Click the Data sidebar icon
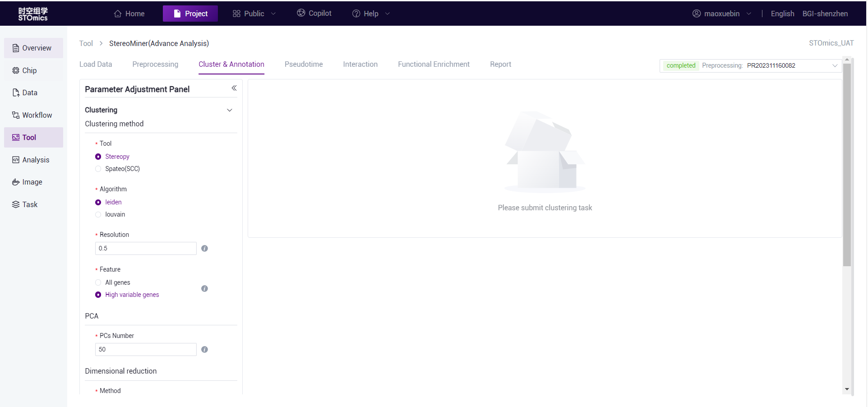Screen dimensions: 868x407 [x=16, y=92]
